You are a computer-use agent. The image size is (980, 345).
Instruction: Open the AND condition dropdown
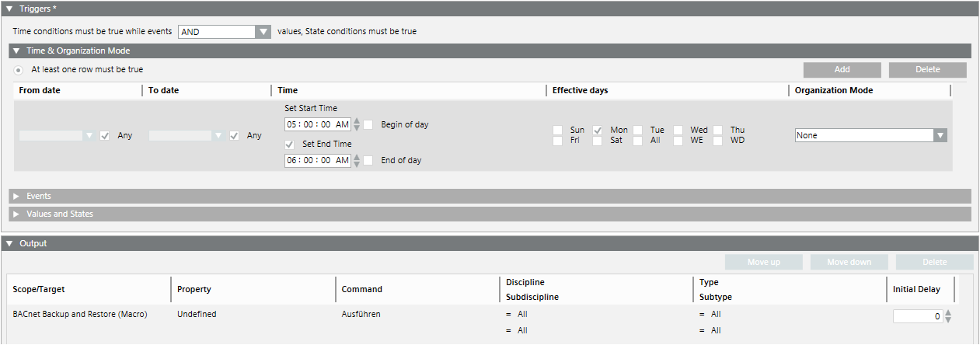[x=262, y=32]
